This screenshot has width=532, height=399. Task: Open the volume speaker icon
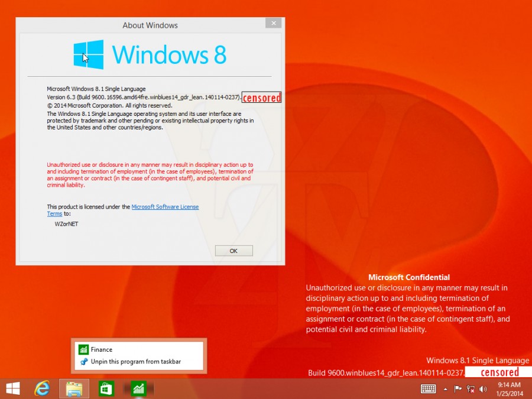483,389
